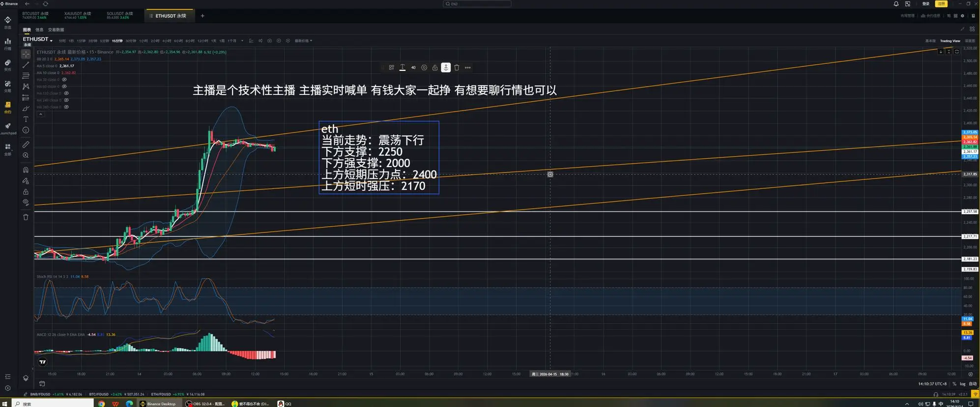The image size is (980, 407).
Task: Switch to the 深度图 depth chart
Action: 970,41
